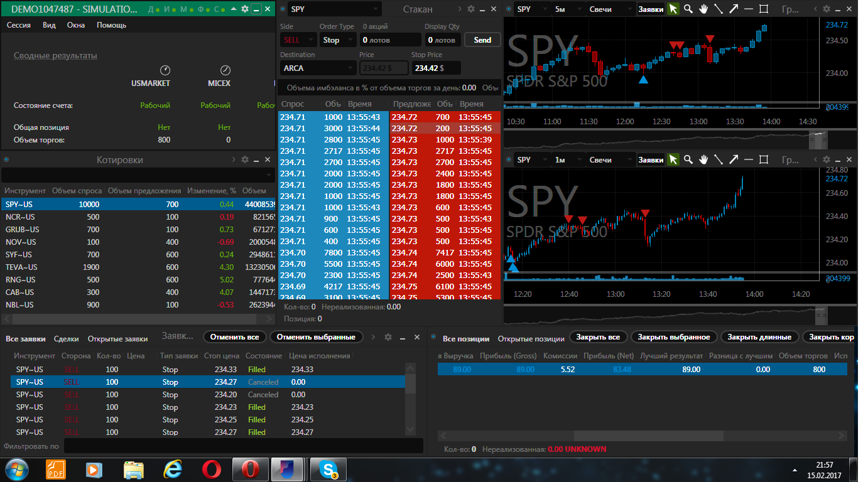Open the Side SELL dropdown
This screenshot has height=482, width=868.
coord(298,40)
